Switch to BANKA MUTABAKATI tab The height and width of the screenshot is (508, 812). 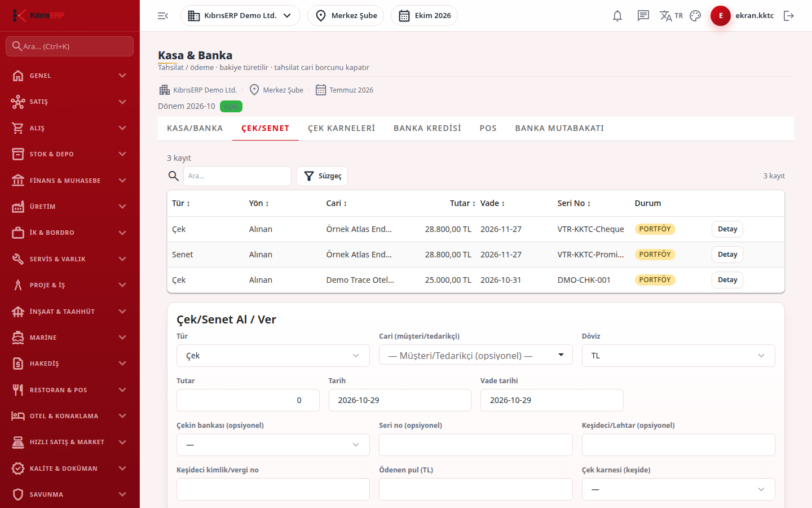pos(559,129)
